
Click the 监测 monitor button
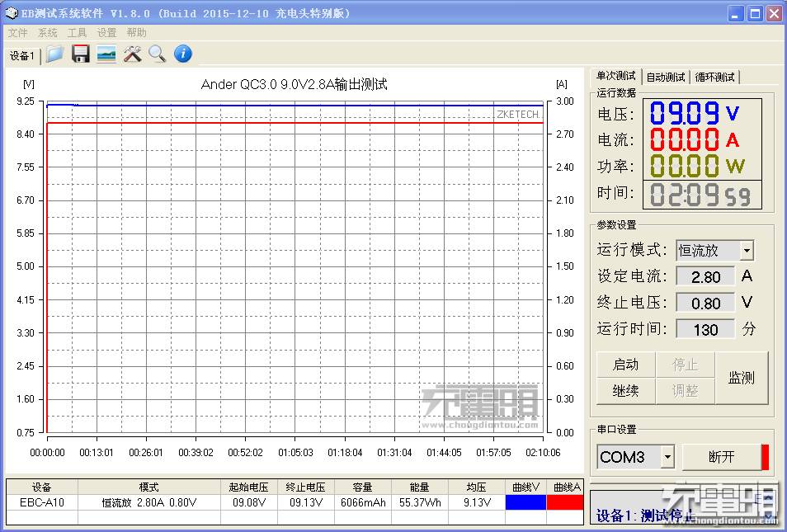(742, 378)
